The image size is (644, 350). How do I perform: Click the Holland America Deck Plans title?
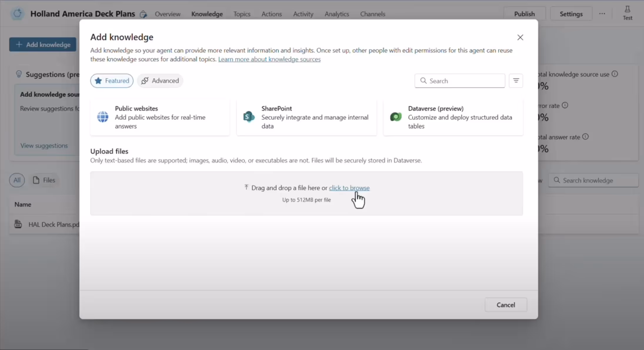point(83,14)
